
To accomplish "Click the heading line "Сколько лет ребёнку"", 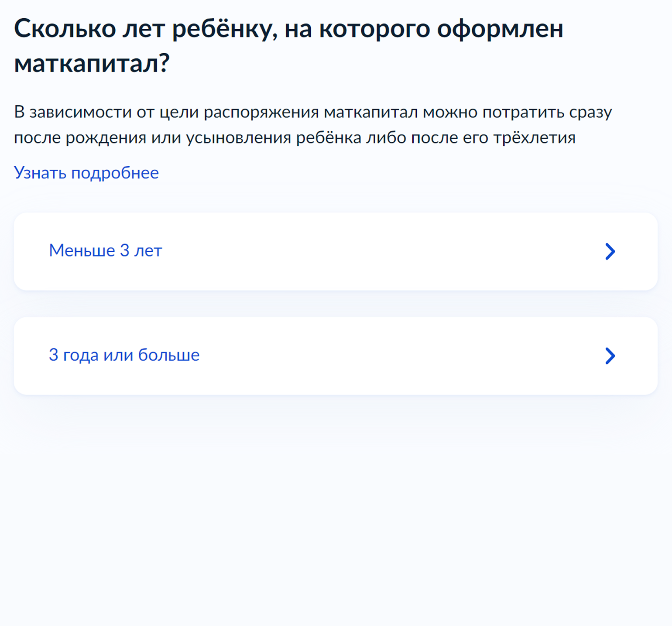I will point(144,29).
